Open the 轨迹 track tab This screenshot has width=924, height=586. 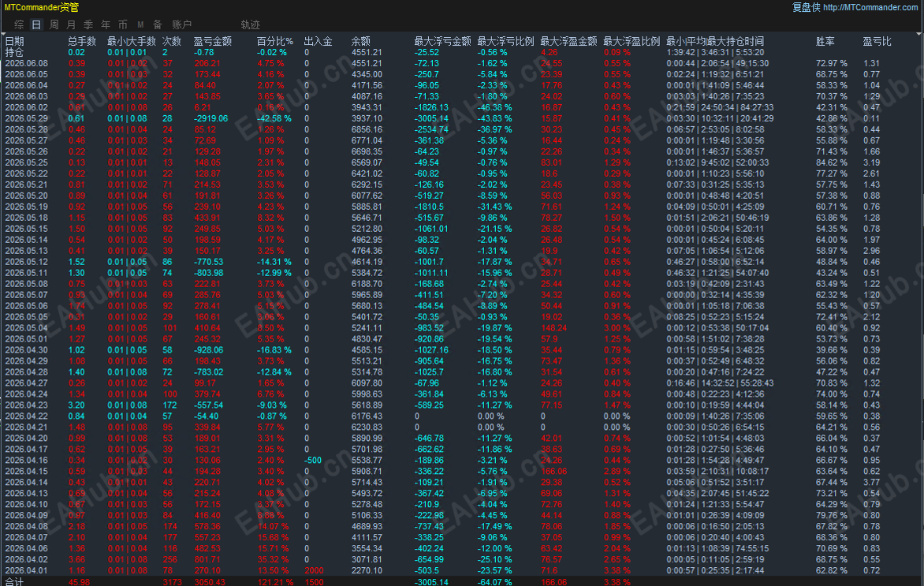tap(250, 24)
